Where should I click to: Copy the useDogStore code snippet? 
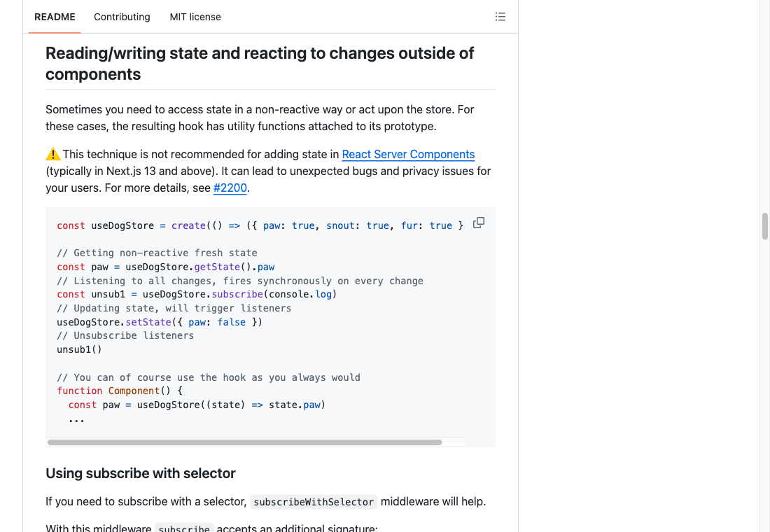coord(479,223)
